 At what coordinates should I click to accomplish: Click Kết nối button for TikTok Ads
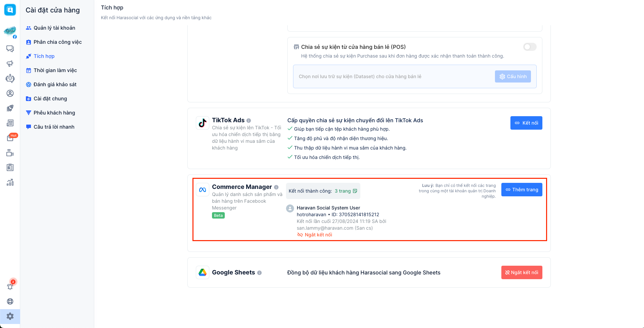point(526,123)
